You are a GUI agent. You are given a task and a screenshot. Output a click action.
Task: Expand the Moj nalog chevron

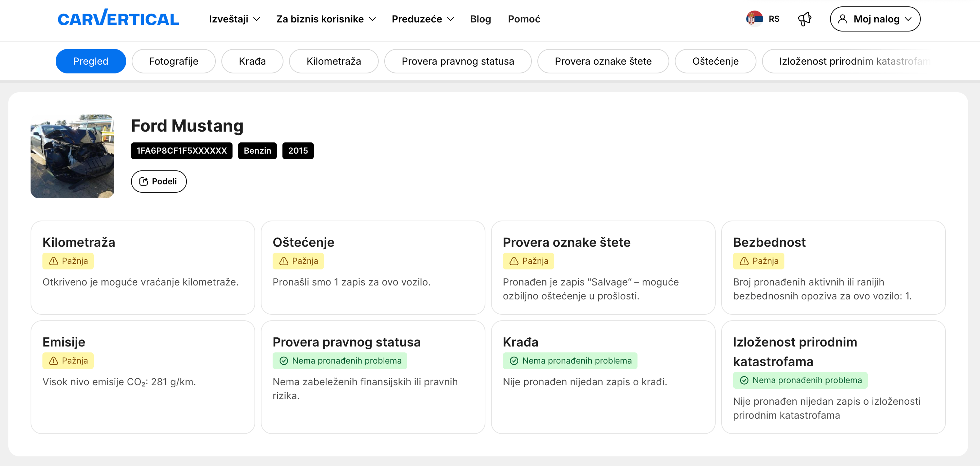click(908, 19)
